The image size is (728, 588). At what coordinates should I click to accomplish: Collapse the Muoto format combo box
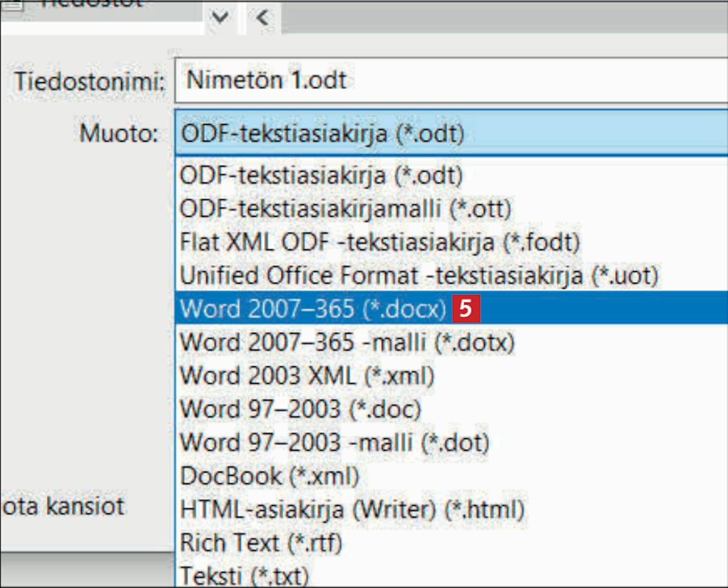[450, 133]
